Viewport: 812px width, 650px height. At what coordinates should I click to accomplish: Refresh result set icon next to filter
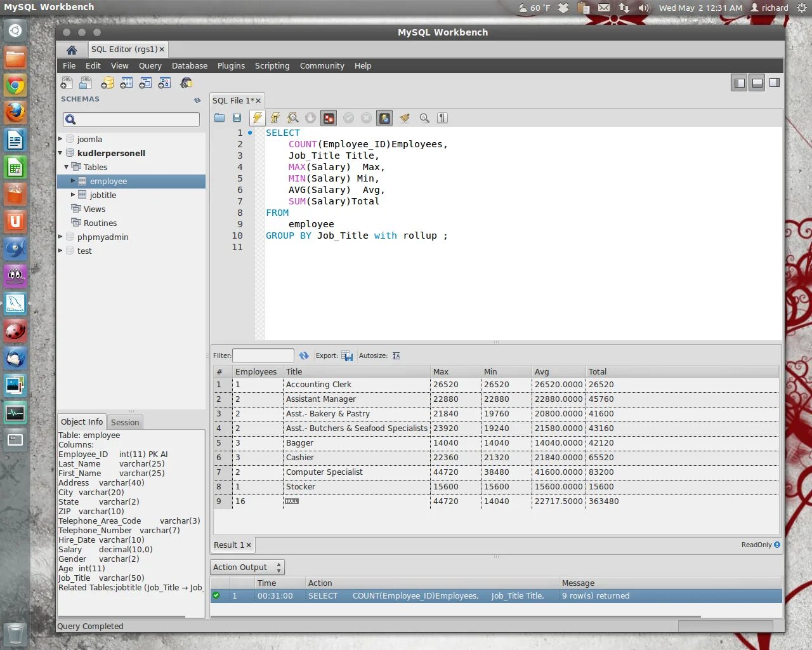304,355
